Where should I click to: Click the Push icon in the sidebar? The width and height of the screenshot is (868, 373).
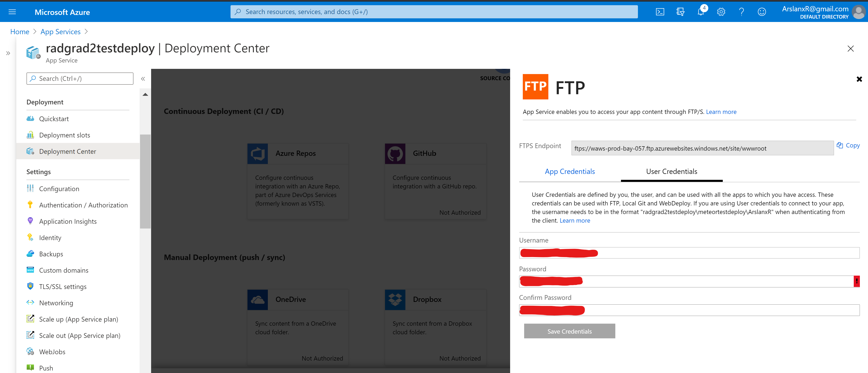[x=30, y=368]
